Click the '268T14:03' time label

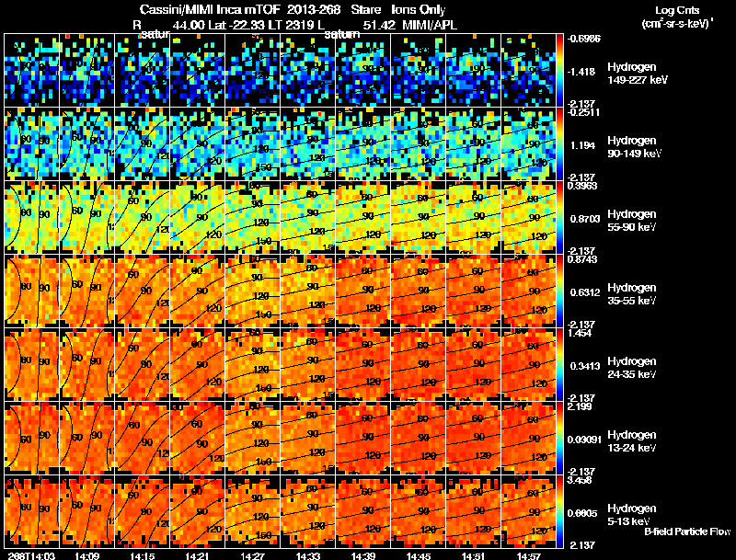point(32,556)
